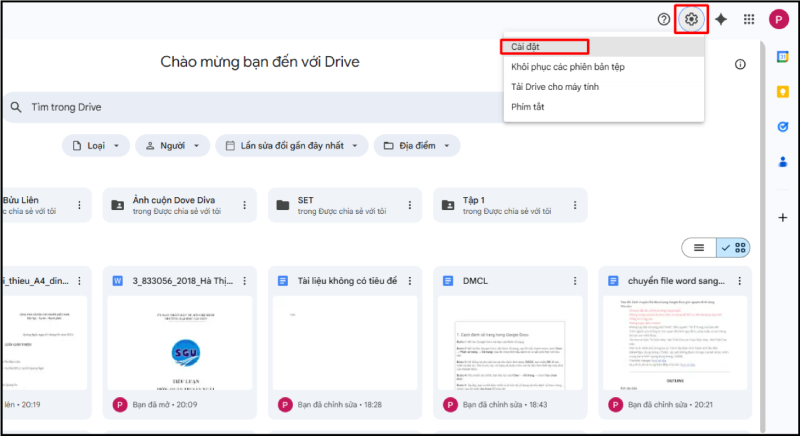800x436 pixels.
Task: Expand the Địa điểm filter dropdown
Action: [417, 146]
